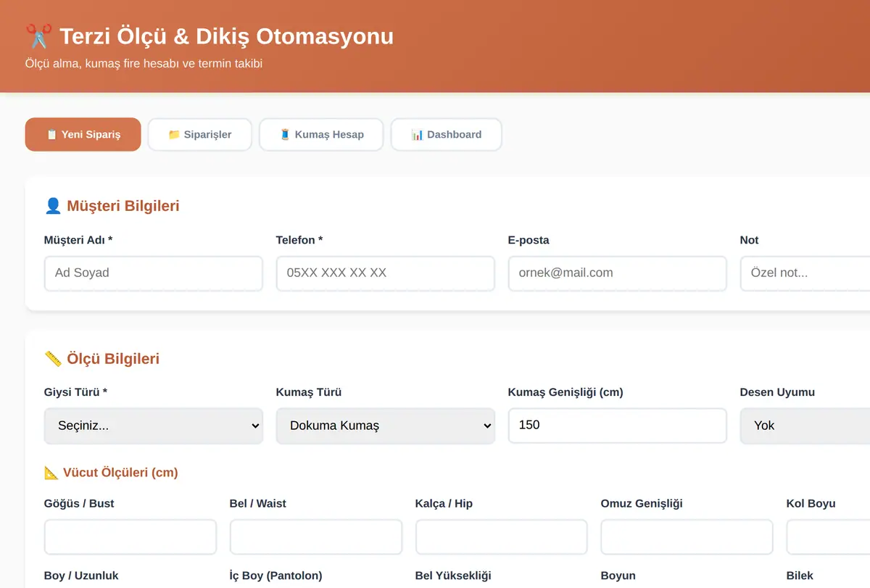
Task: Click the ruler icon beside Ölçü Bilgileri
Action: pyautogui.click(x=53, y=359)
